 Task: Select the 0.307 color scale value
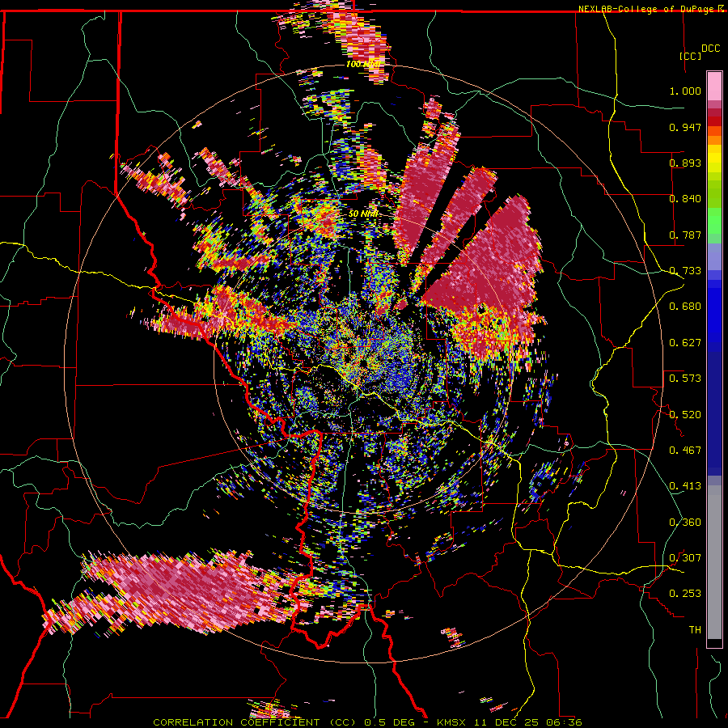(x=685, y=558)
